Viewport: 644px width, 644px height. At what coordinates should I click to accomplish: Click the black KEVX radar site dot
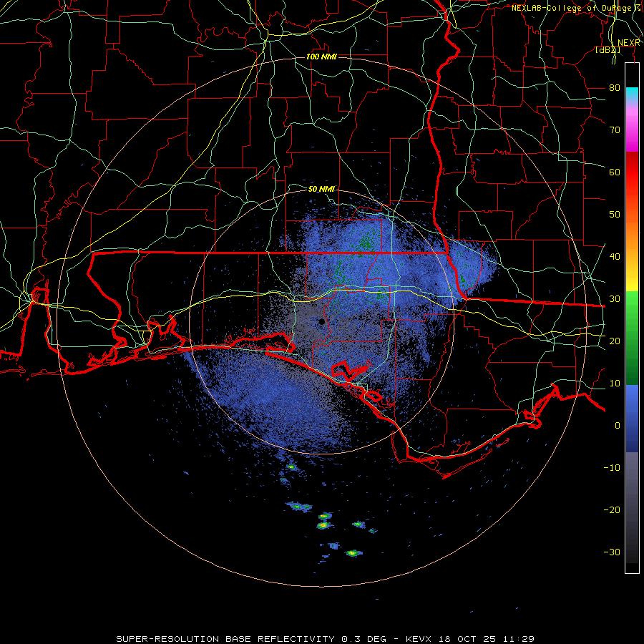321,321
